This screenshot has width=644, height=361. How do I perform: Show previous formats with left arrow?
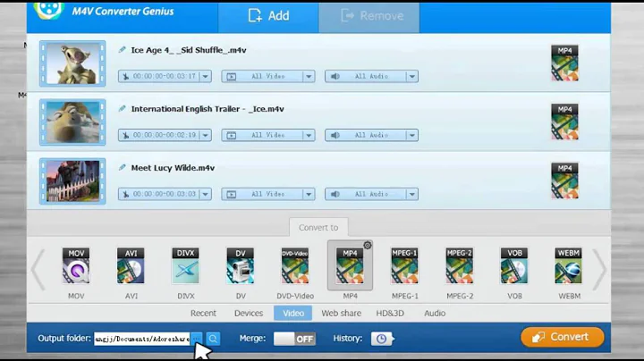[x=38, y=270]
